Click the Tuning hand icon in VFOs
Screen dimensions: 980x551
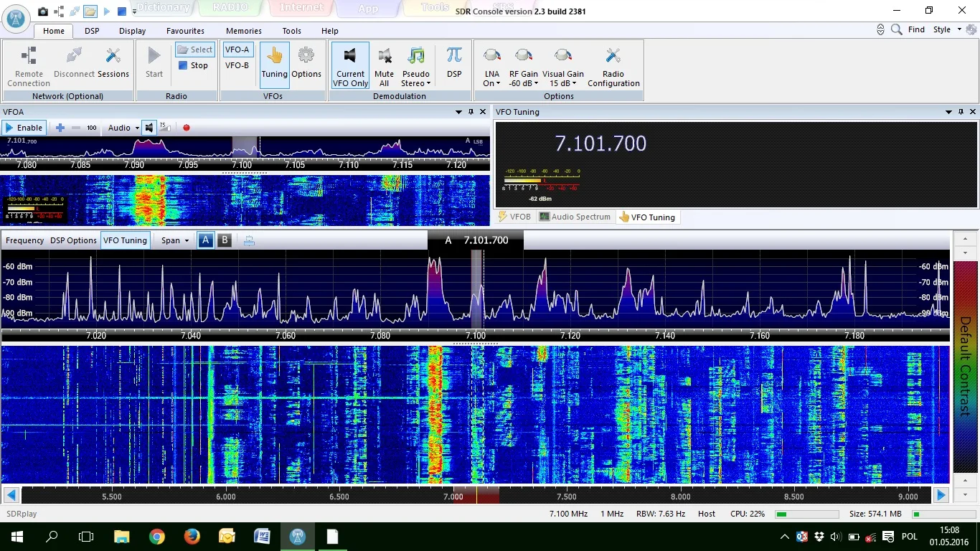pos(274,57)
